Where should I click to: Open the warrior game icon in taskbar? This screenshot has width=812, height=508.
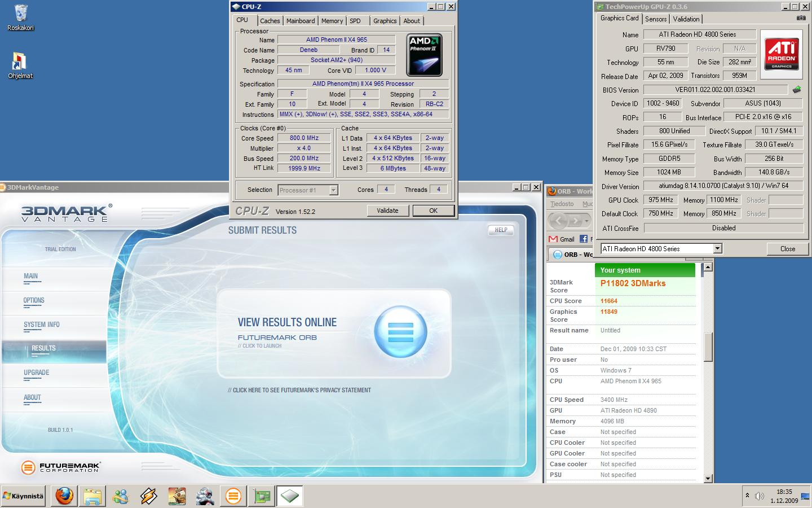click(x=205, y=496)
